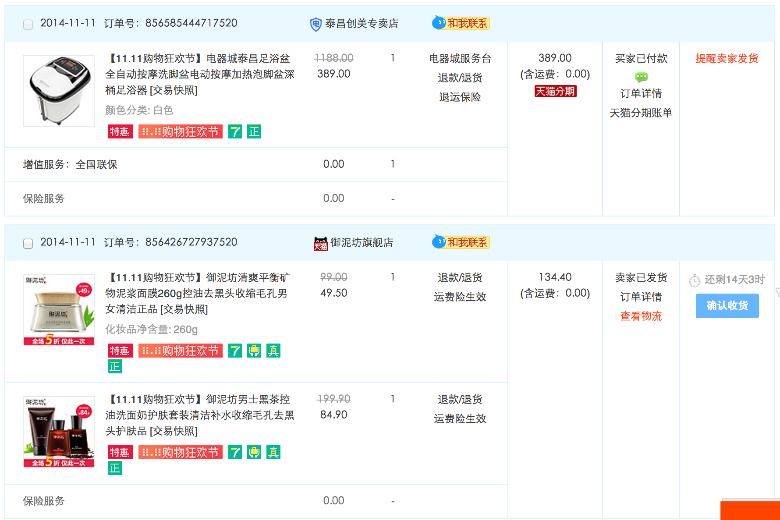Click the 特惠 badge on the men's skincare set

point(120,452)
